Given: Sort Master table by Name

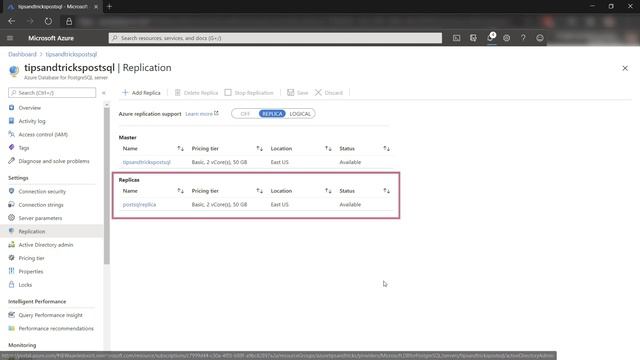Looking at the screenshot, I should tap(180, 149).
